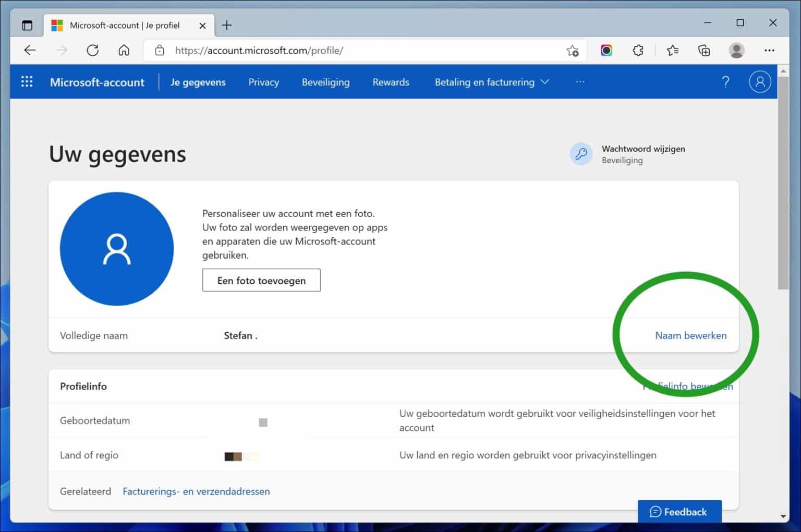Open Edge Settings and more menu

[x=769, y=51]
